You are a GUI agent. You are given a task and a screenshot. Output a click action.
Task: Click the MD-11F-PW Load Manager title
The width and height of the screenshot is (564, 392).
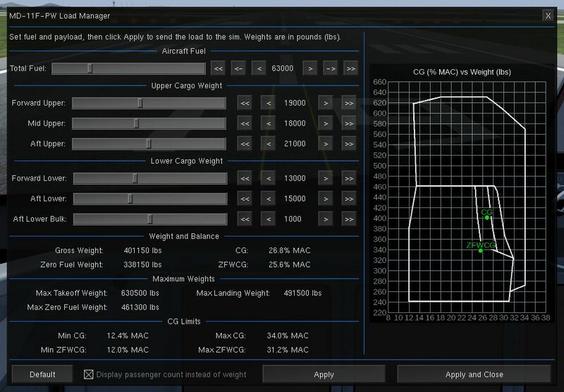tap(60, 16)
